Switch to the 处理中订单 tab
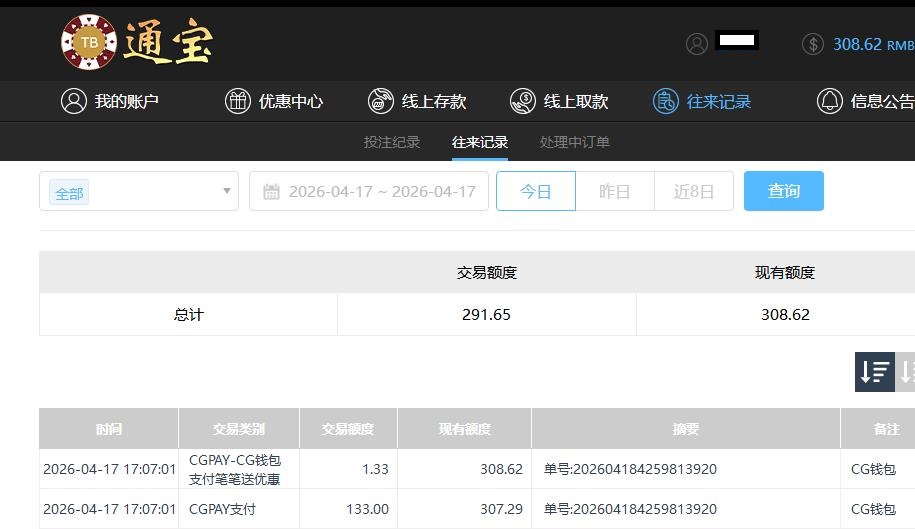Screen dimensions: 915x529 [x=574, y=142]
